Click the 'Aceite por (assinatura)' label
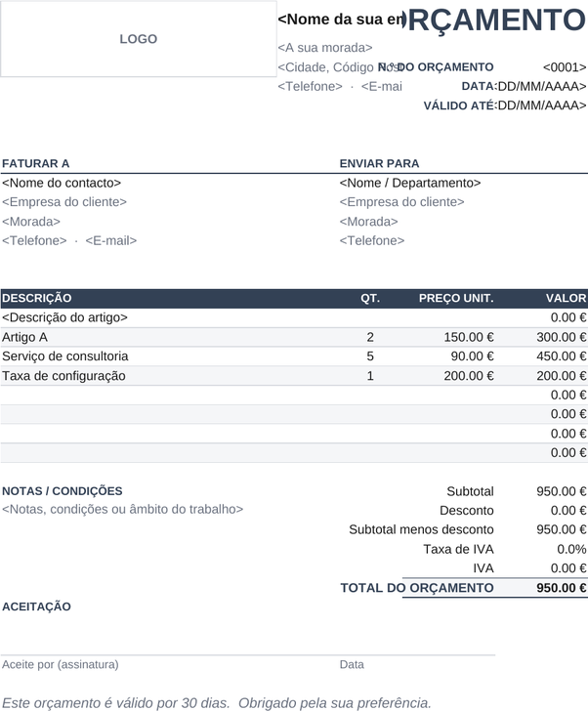 click(61, 665)
